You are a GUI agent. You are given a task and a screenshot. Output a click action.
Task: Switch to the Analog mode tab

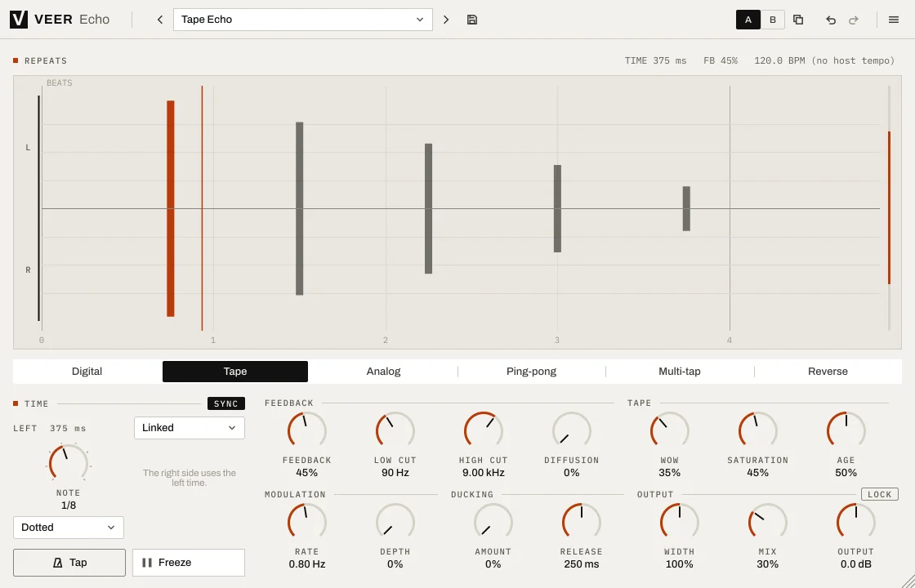coord(383,372)
